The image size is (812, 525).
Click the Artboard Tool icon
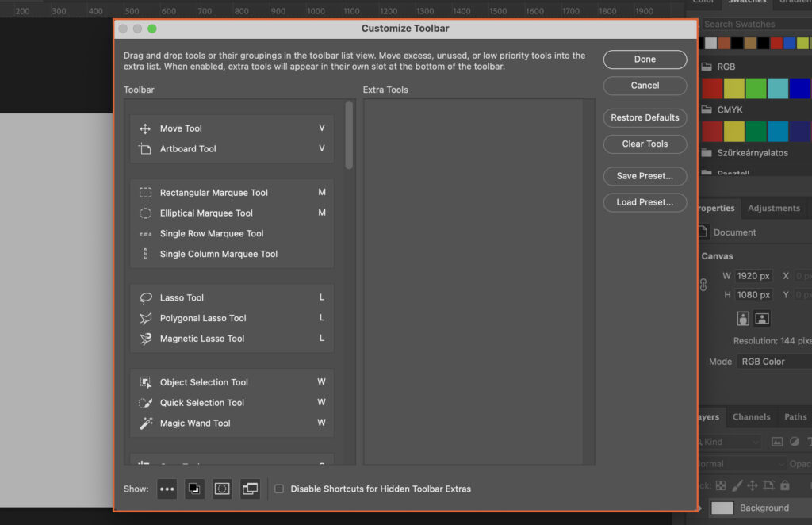(146, 148)
